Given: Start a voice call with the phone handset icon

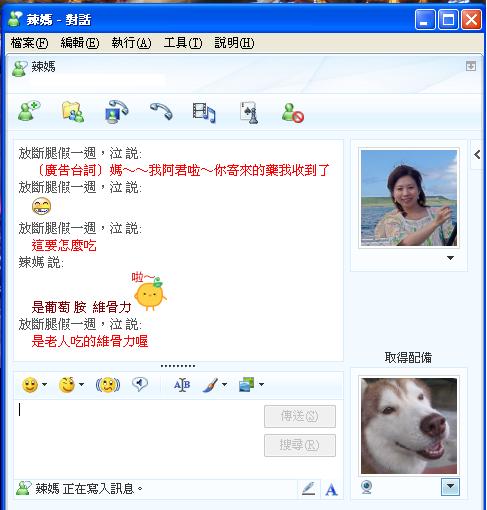Looking at the screenshot, I should [161, 111].
